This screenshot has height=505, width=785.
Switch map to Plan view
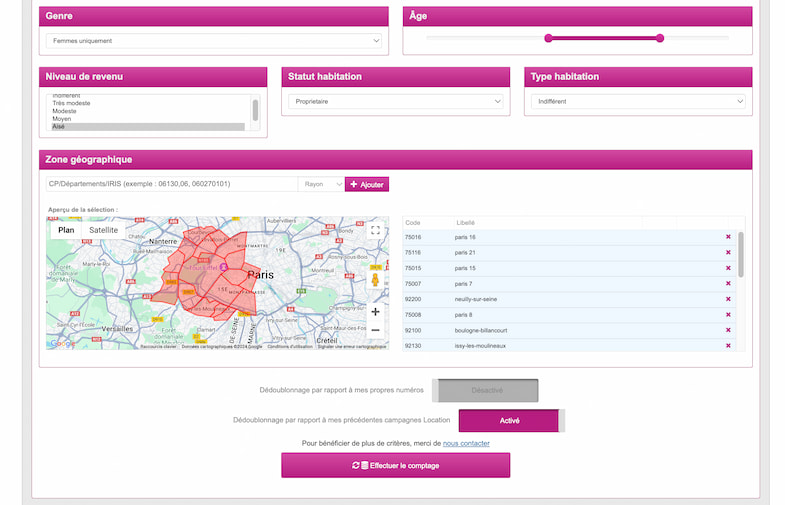point(66,230)
